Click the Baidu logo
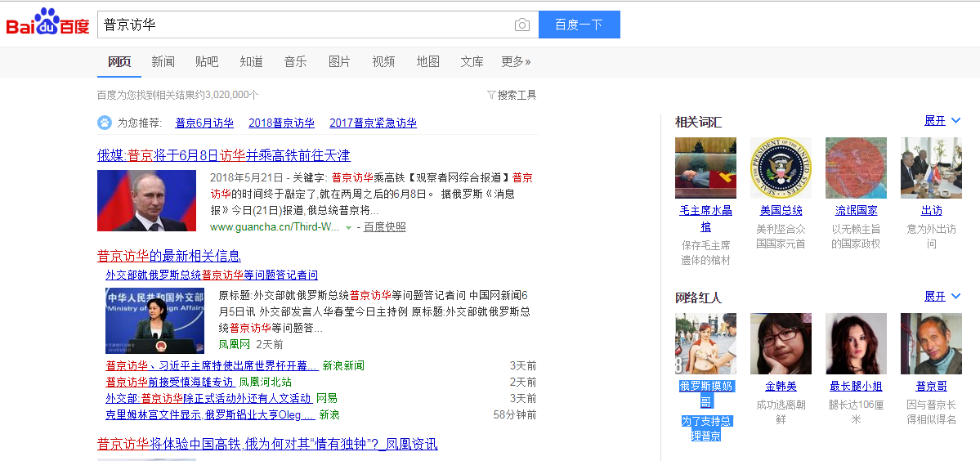Screen dimensions: 980x461 click(x=48, y=23)
